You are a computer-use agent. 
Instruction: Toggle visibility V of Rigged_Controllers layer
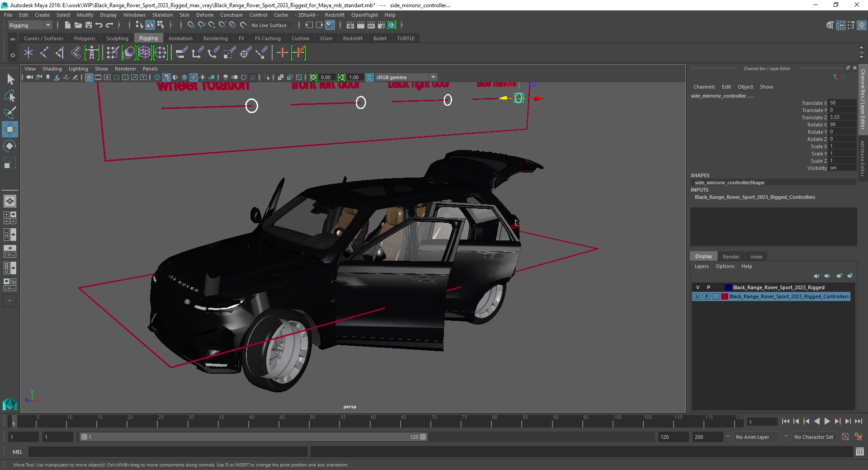pyautogui.click(x=698, y=296)
